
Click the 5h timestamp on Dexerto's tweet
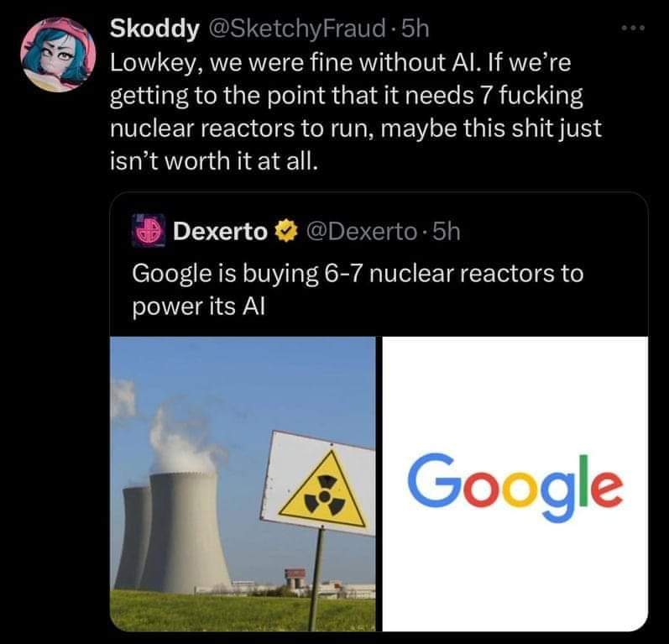[447, 231]
